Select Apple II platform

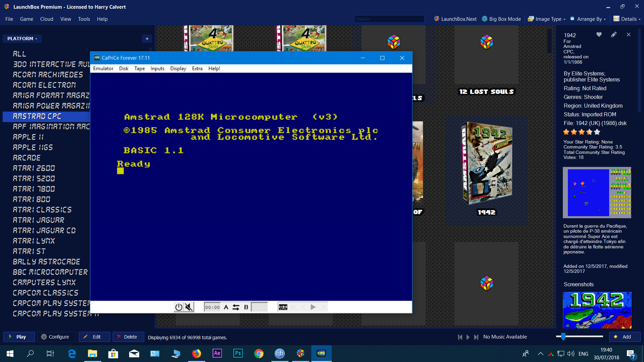click(28, 137)
